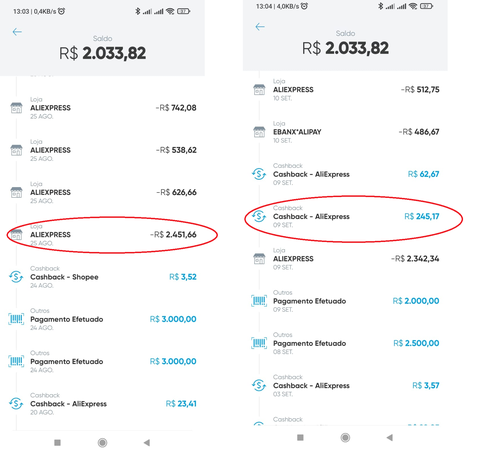Tap Android home button on left phone

tap(102, 443)
